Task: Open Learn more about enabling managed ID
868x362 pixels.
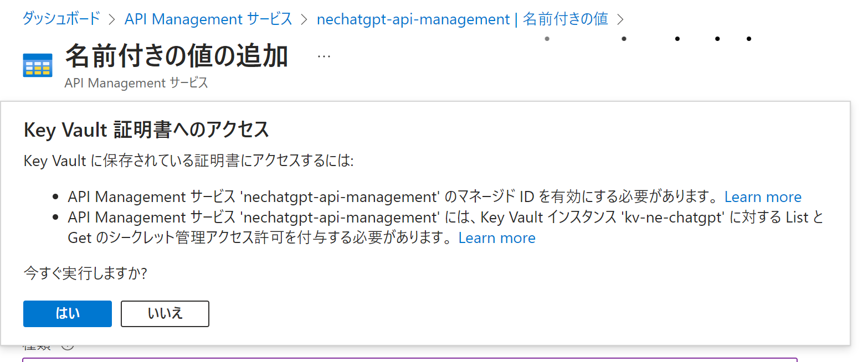Action: tap(762, 197)
